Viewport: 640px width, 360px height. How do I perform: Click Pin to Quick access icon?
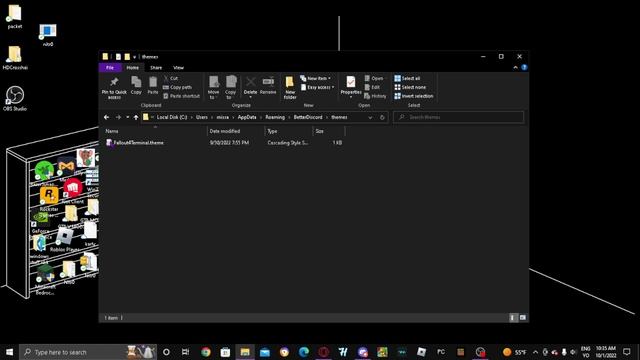pyautogui.click(x=114, y=87)
